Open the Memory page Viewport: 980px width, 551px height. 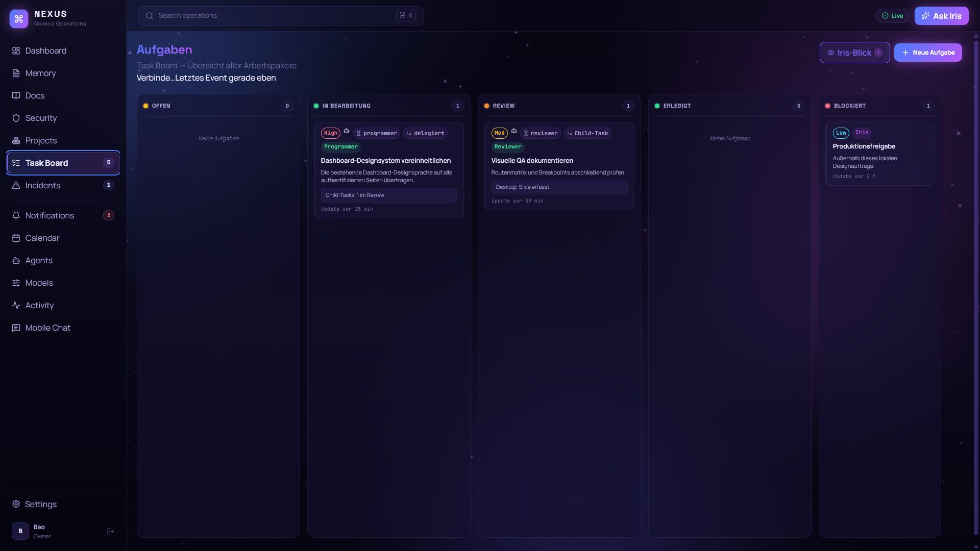tap(63, 73)
